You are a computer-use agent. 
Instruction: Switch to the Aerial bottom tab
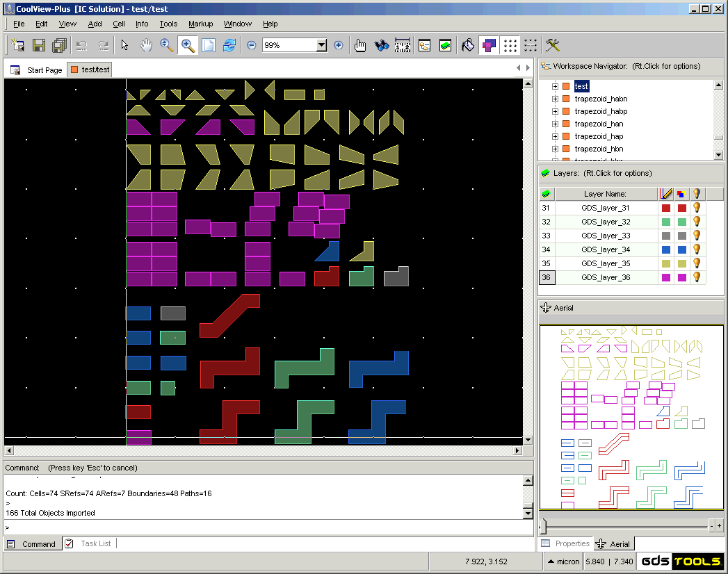coord(613,544)
